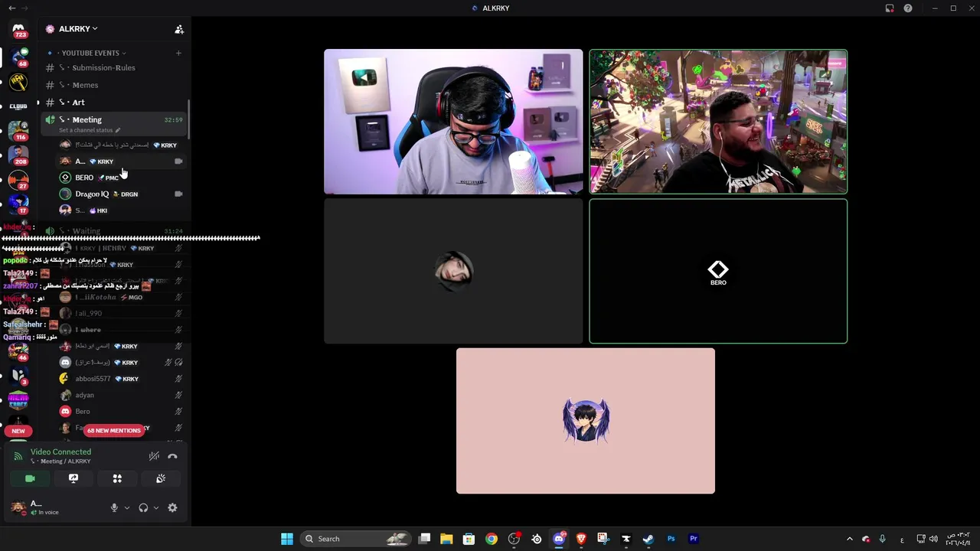Show hidden system tray icons
The height and width of the screenshot is (551, 980).
point(849,539)
